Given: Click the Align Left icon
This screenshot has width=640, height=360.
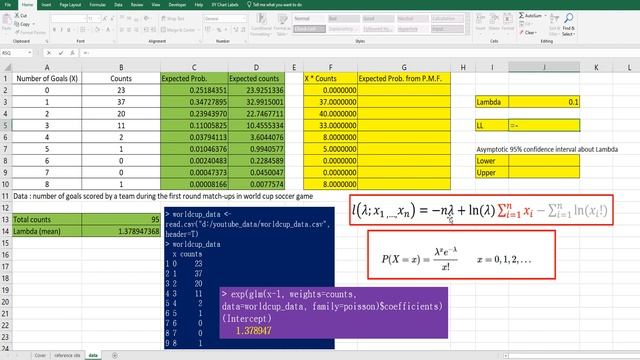Looking at the screenshot, I should point(122,30).
